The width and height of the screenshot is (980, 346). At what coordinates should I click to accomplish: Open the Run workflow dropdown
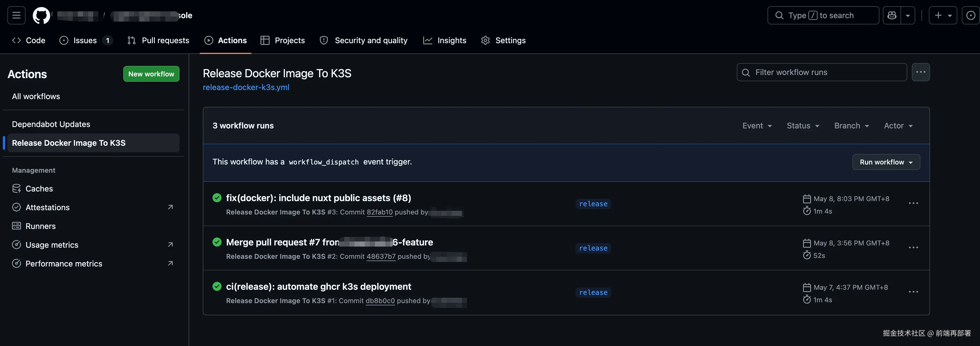[886, 162]
